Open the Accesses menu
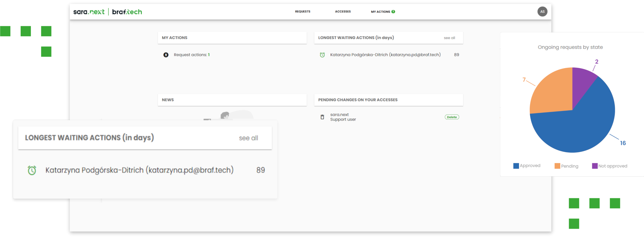The width and height of the screenshot is (644, 238). click(x=343, y=12)
